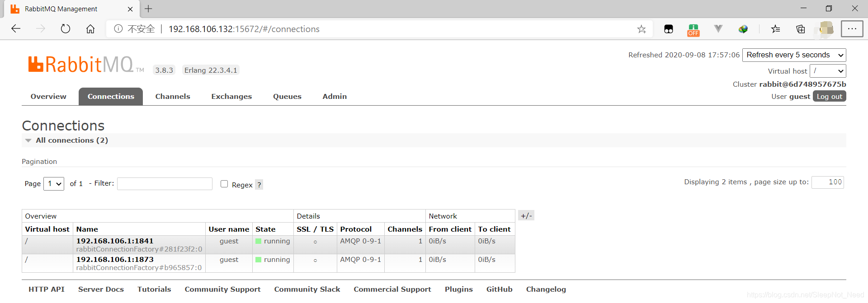Viewport: 868px width, 303px height.
Task: Sort by User name column header
Action: point(229,229)
